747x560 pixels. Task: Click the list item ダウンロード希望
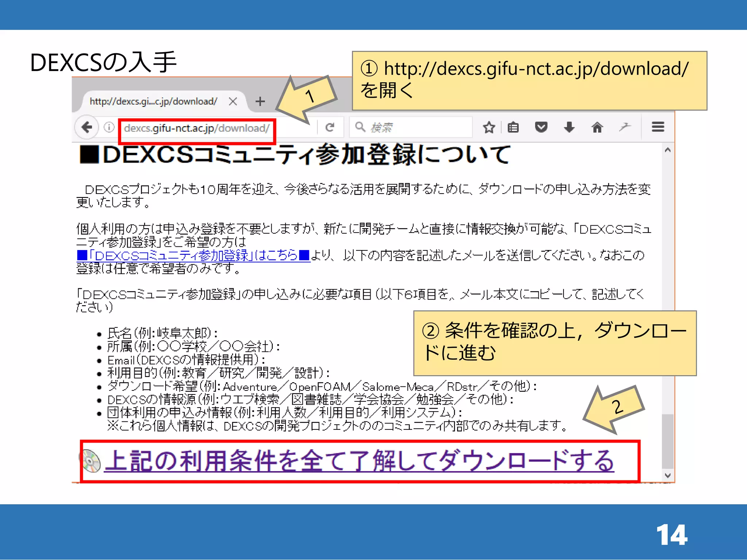322,386
